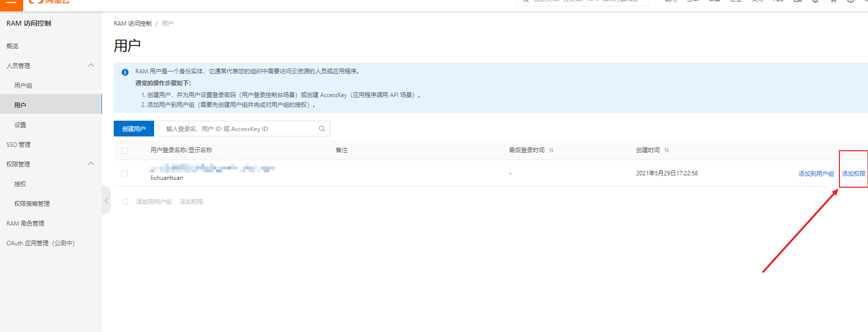Screen dimensions: 868x332
Task: Click the 备注 column header
Action: click(x=342, y=150)
